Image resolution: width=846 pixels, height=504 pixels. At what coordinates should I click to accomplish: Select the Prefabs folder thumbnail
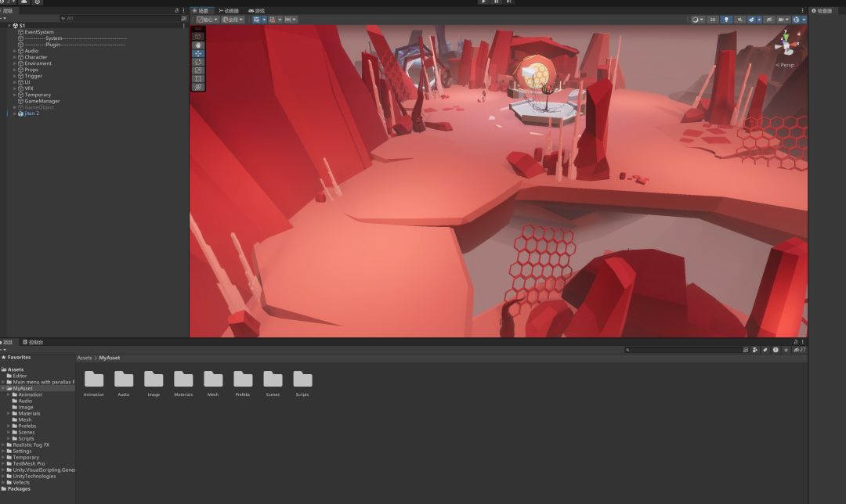coord(243,383)
